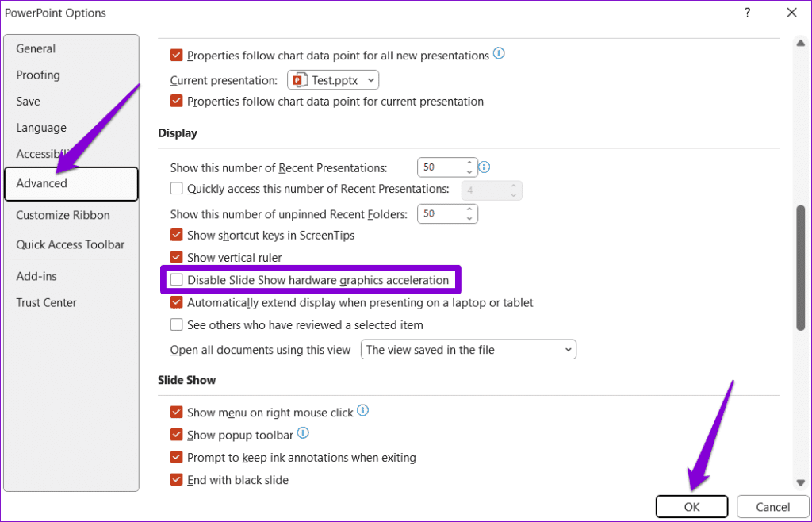812x522 pixels.
Task: Click the info icon beside chart data point option
Action: click(499, 55)
